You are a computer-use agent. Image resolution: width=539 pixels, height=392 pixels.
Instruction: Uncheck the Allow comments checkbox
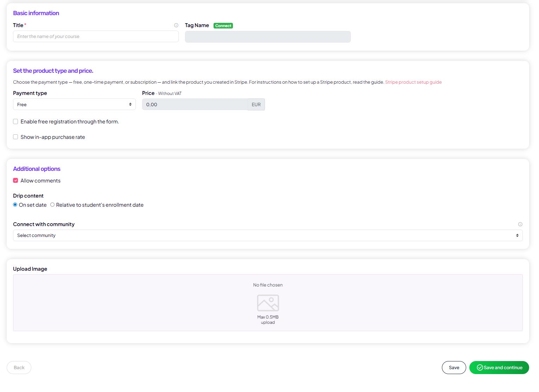15,181
